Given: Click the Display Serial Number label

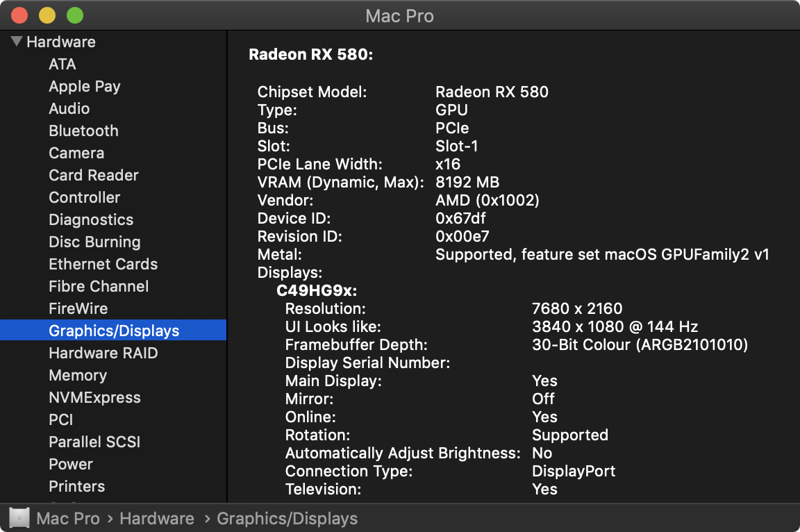Looking at the screenshot, I should coord(367,363).
